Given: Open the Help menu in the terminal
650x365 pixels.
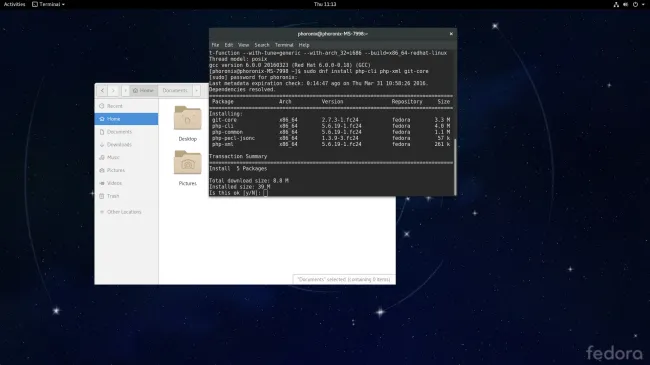Looking at the screenshot, I should 304,45.
